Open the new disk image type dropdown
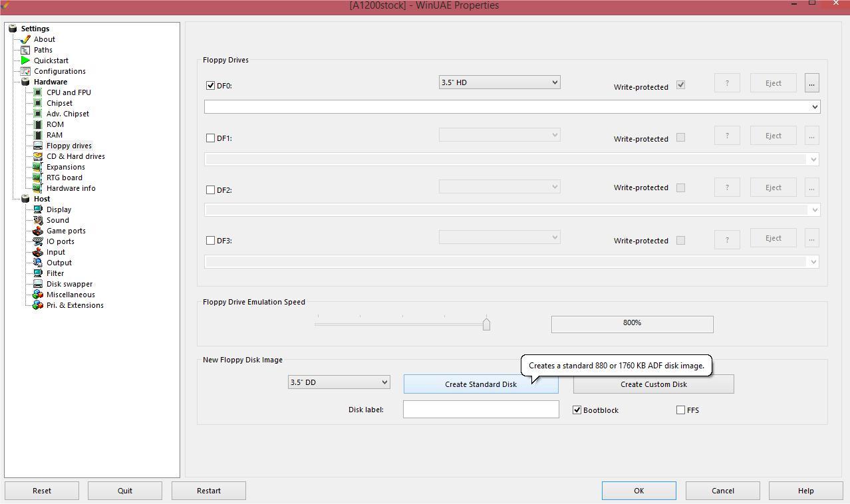The width and height of the screenshot is (850, 504). click(339, 382)
